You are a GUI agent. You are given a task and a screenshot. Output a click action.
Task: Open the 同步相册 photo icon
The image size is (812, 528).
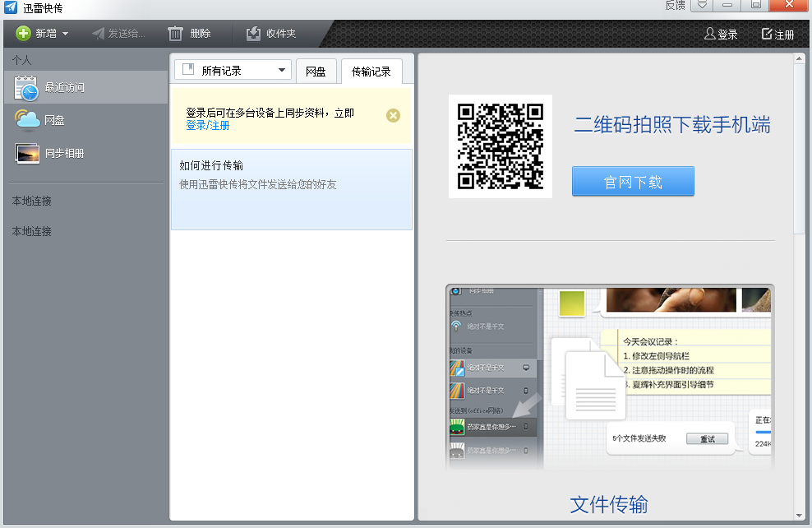click(x=27, y=153)
